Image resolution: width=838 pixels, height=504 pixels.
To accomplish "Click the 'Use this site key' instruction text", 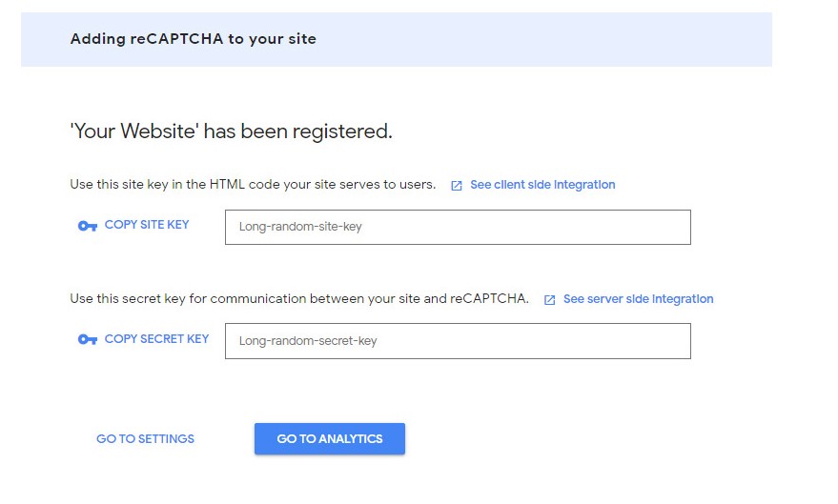I will (x=253, y=185).
